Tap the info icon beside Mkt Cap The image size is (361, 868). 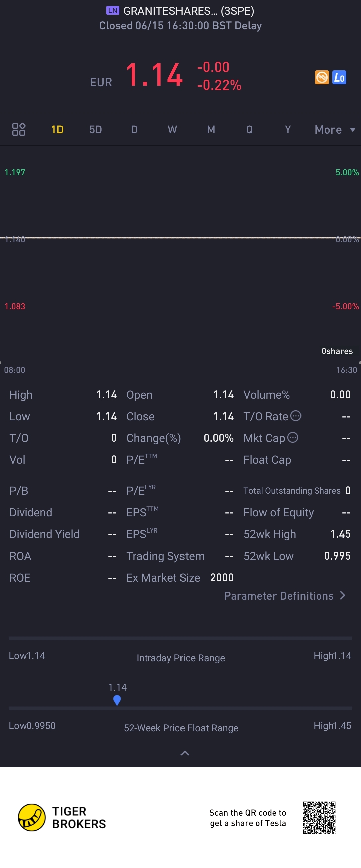[x=293, y=437]
